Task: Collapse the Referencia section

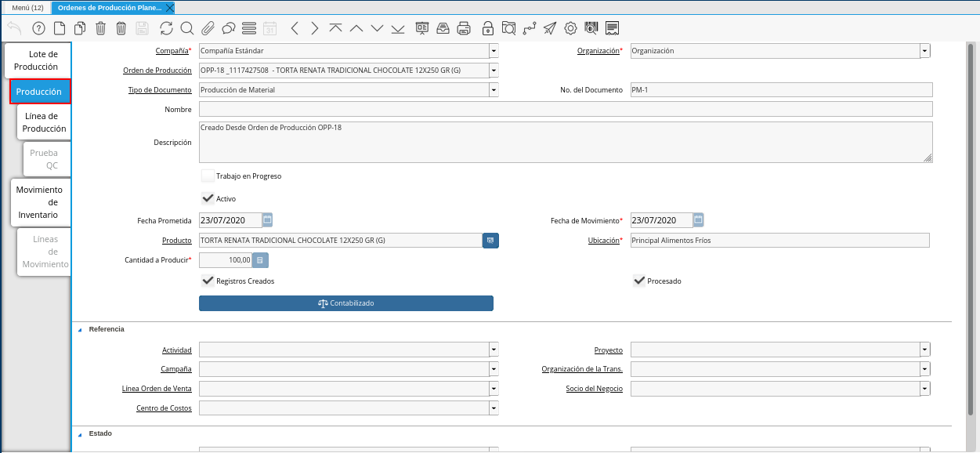Action: click(79, 330)
